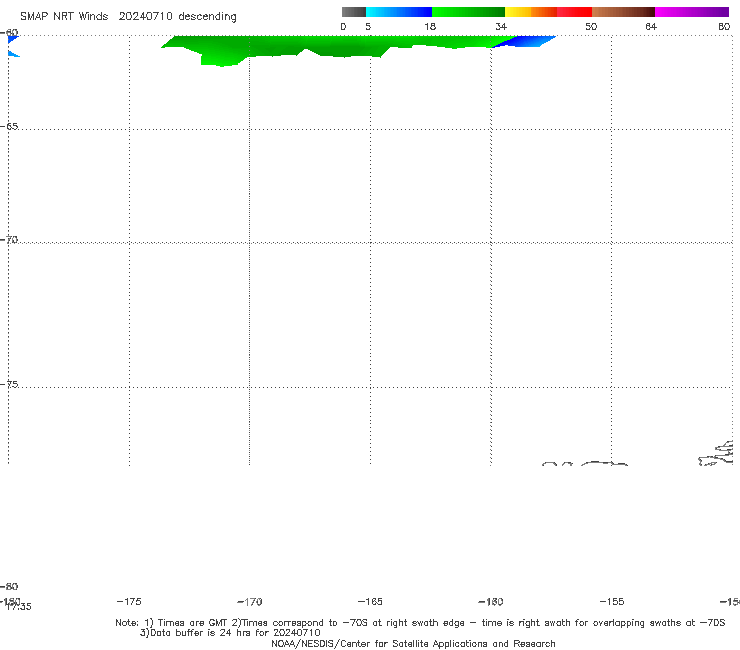Viewport: 740px width, 650px height.
Task: Click the coastline outline at the map's right edge
Action: pos(716,454)
